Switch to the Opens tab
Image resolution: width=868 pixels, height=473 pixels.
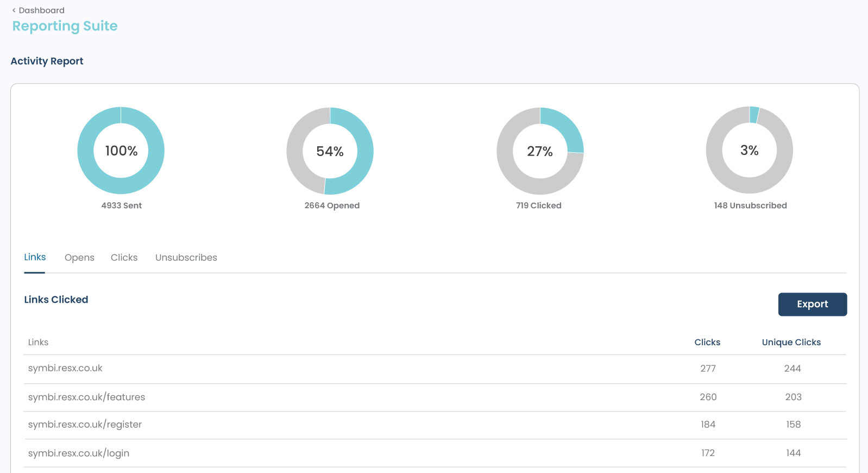79,258
